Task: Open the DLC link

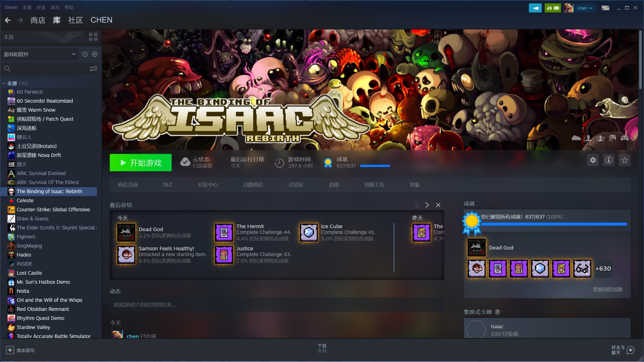Action: (168, 185)
